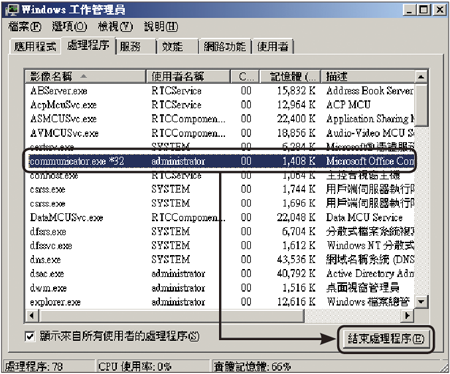This screenshot has width=450, height=374.
Task: Click the horizontal scrollbar right arrow
Action: [x=407, y=315]
